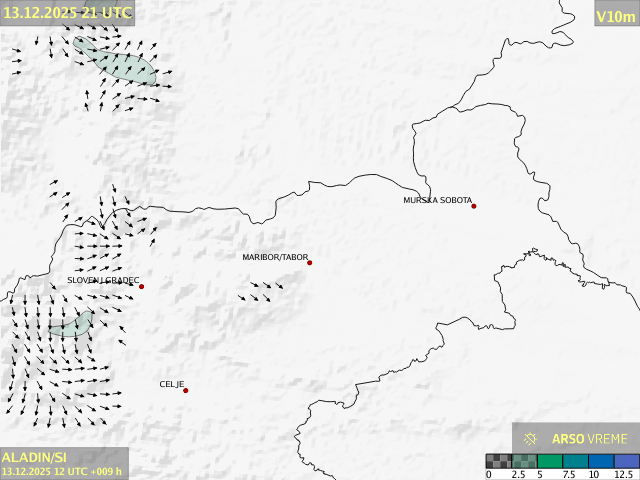Click the Celje red station dot

tap(185, 390)
